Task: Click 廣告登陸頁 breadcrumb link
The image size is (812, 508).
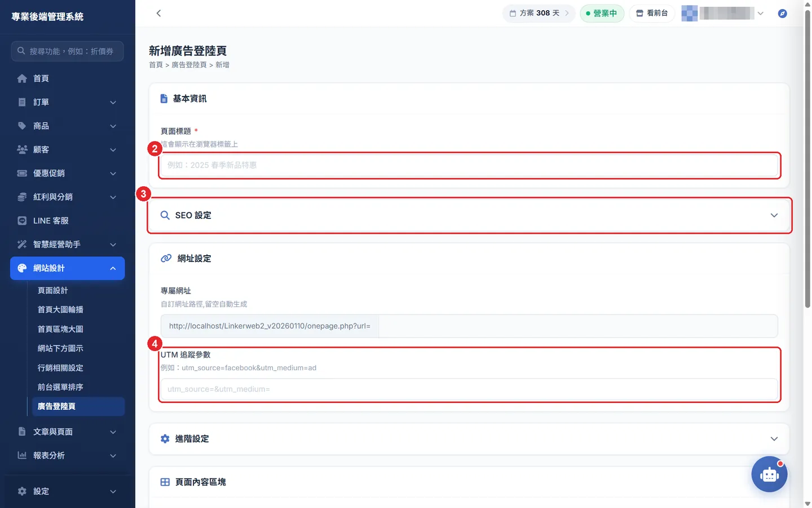Action: click(189, 65)
